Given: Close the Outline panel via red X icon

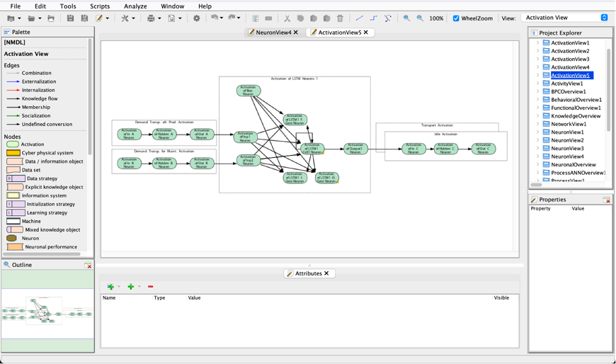Looking at the screenshot, I should point(88,265).
